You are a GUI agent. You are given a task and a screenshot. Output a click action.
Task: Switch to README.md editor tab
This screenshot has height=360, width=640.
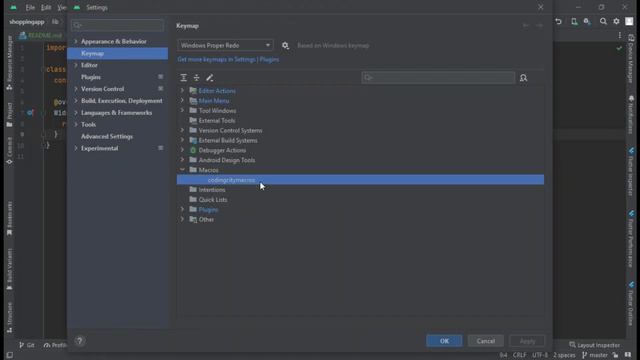point(41,35)
